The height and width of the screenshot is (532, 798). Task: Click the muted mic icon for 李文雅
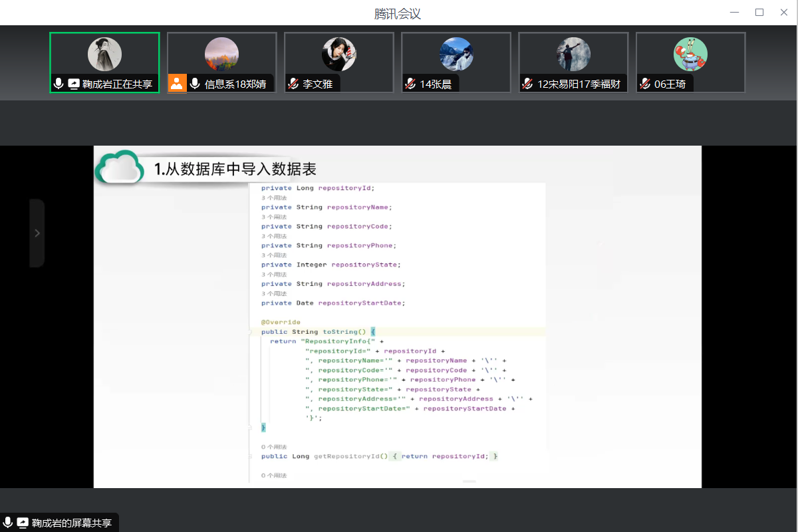(x=293, y=84)
